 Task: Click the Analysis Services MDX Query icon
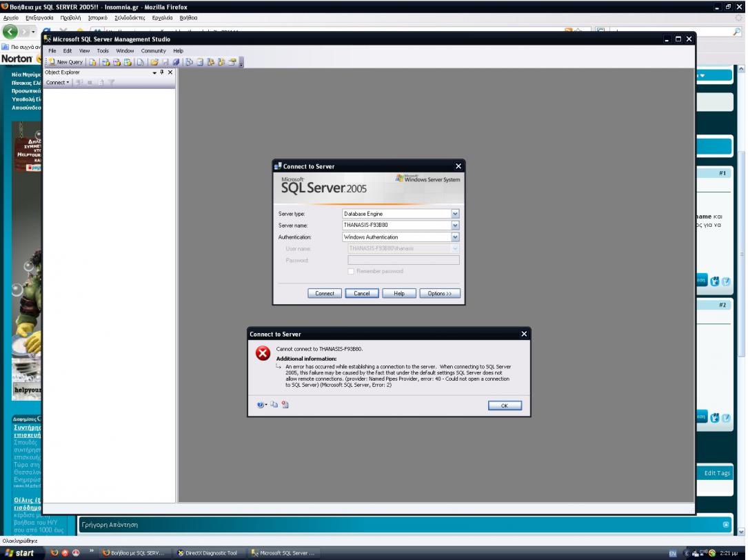point(105,62)
